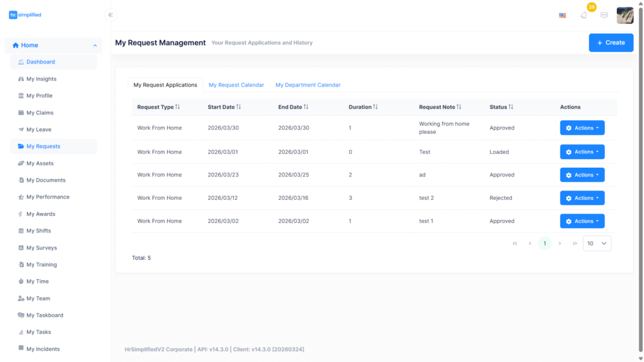
Task: Go to pagination page 1
Action: [x=545, y=243]
